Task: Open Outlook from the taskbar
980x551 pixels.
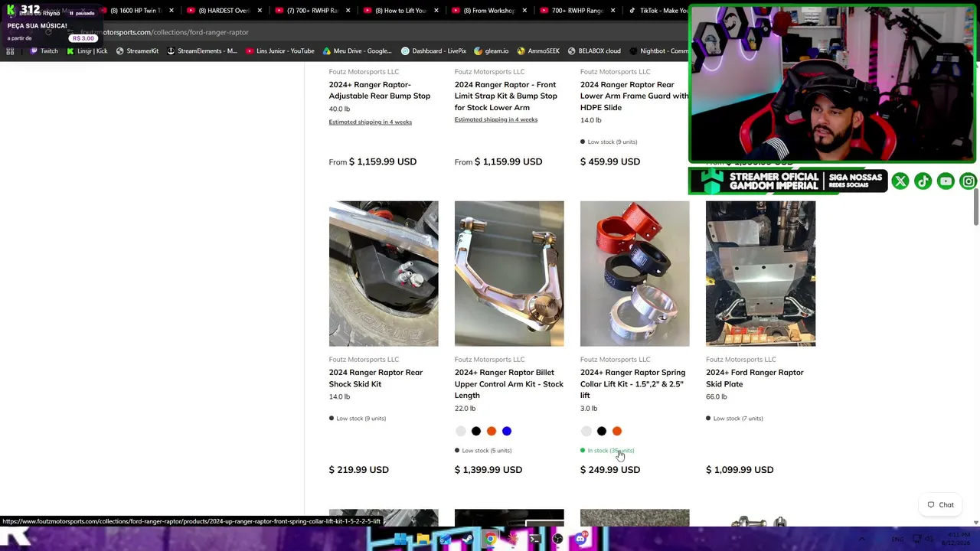Action: 445,540
